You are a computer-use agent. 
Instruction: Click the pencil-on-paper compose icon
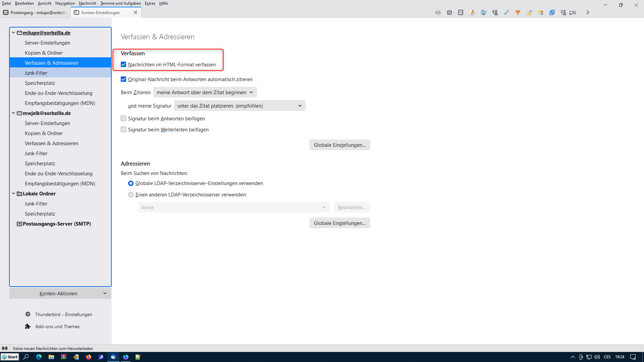pyautogui.click(x=472, y=12)
